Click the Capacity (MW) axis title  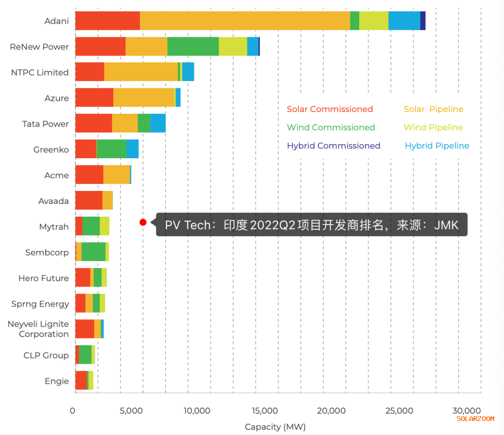point(275,427)
